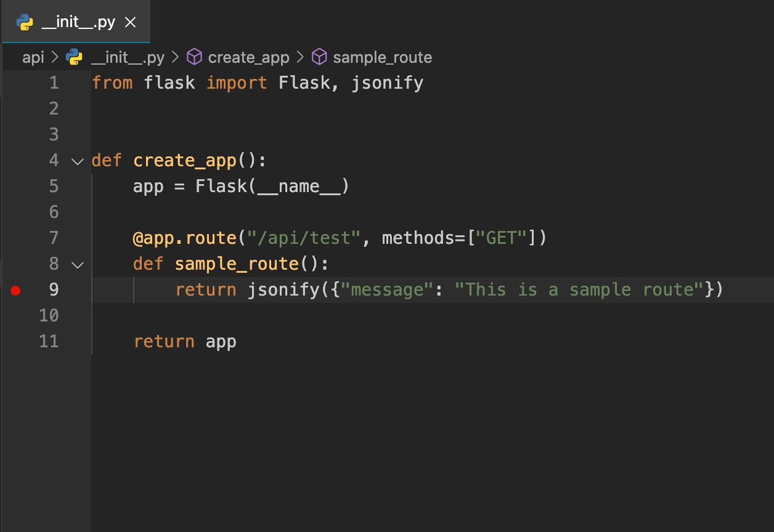
Task: Click line number 7 in gutter
Action: 54,238
